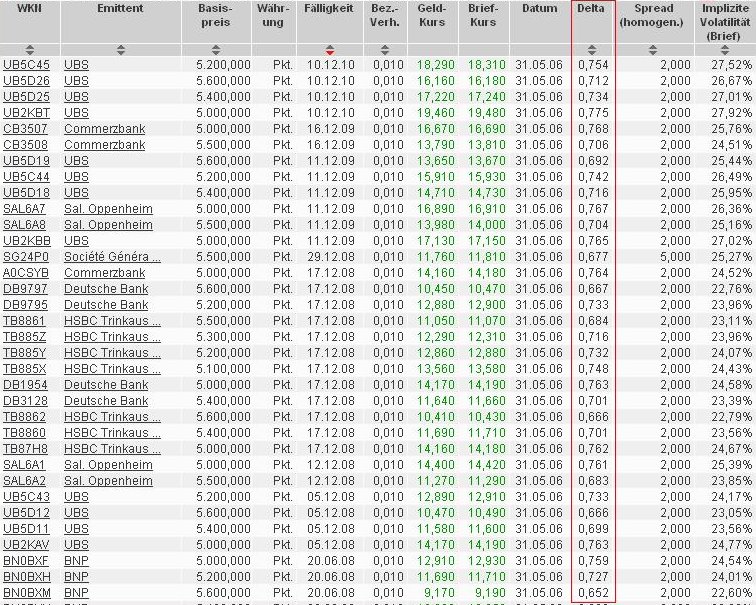
Task: Open WKN link UB5C44
Action: [26, 176]
